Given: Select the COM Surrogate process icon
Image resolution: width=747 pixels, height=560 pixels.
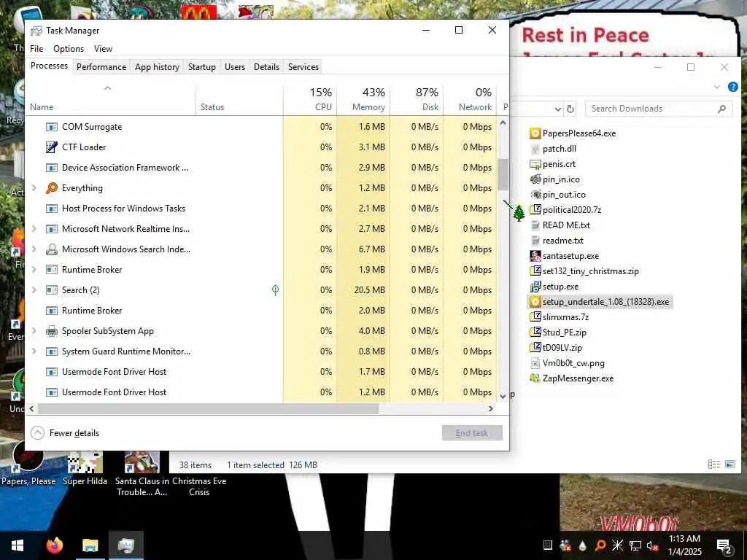Looking at the screenshot, I should tap(52, 127).
